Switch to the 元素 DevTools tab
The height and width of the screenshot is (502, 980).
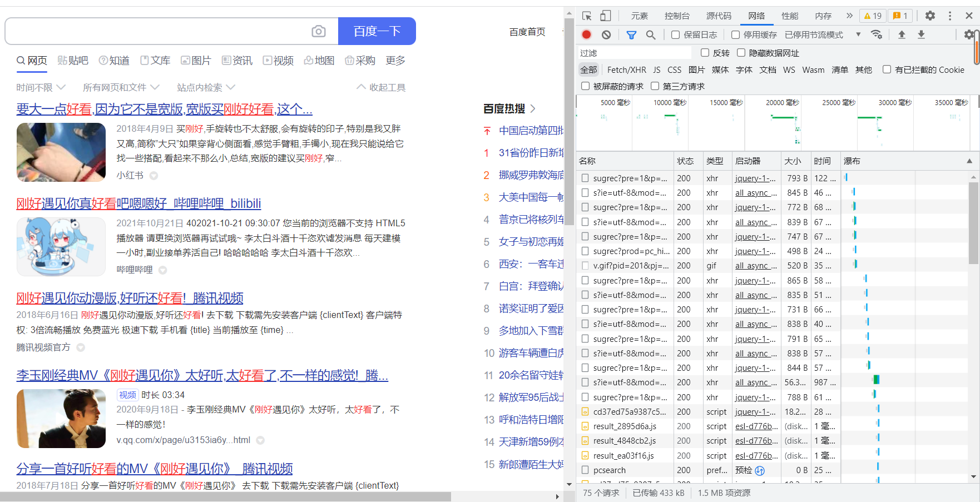640,16
